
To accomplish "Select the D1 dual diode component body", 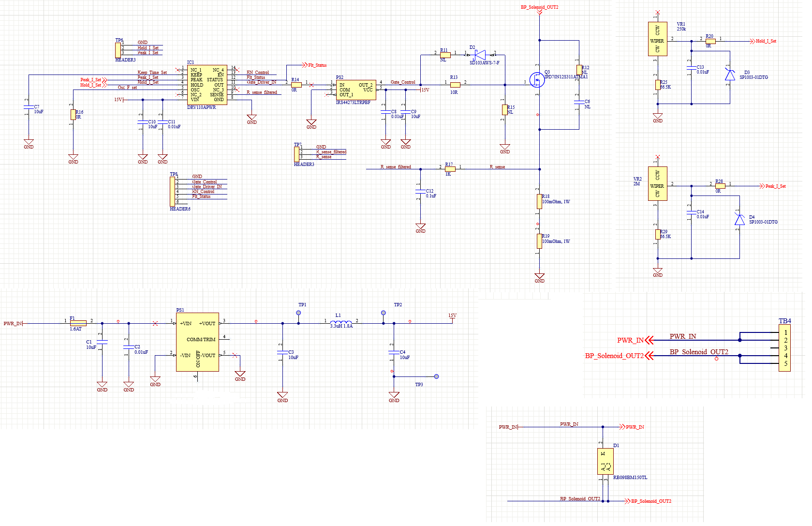I will tap(605, 461).
